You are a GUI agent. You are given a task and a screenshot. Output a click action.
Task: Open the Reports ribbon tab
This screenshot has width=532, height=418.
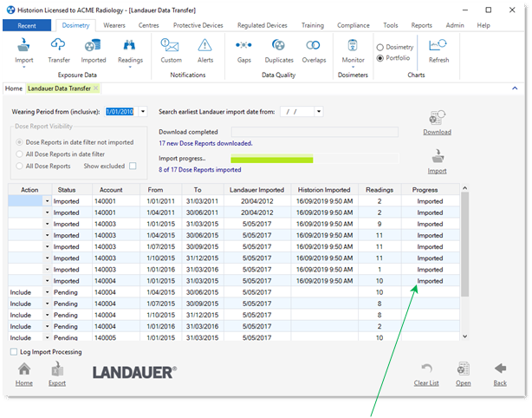click(421, 25)
